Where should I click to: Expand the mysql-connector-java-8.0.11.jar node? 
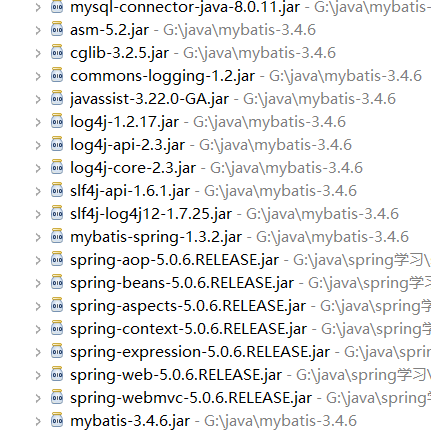pyautogui.click(x=38, y=7)
